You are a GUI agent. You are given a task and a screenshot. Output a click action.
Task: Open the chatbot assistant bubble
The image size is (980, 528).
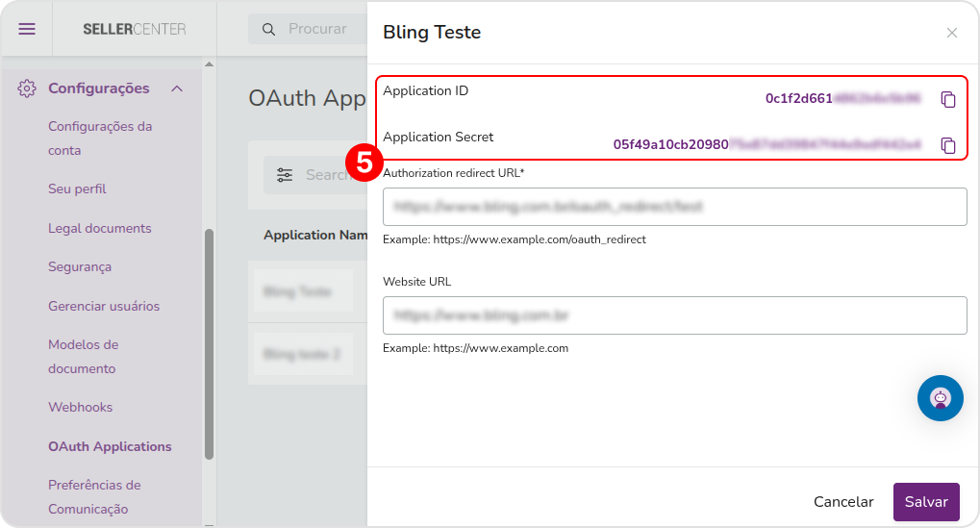[x=940, y=398]
